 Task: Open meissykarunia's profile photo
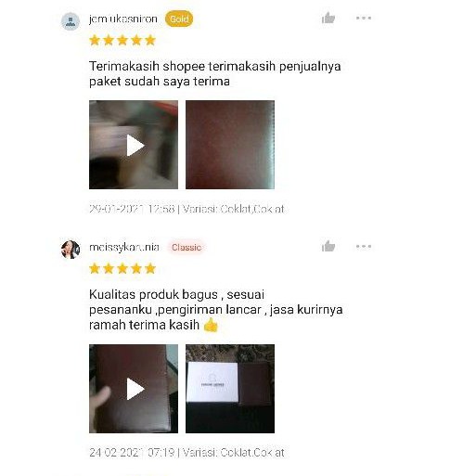click(x=71, y=250)
